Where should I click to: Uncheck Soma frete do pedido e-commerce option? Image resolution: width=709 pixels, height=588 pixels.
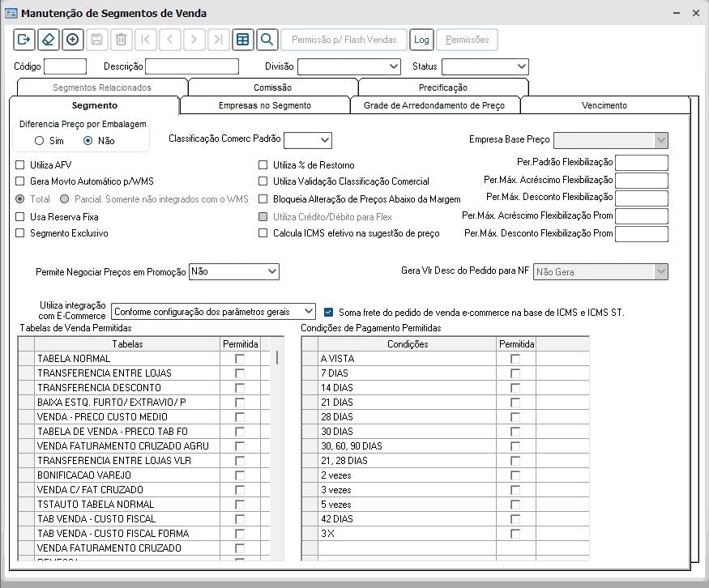coord(329,311)
